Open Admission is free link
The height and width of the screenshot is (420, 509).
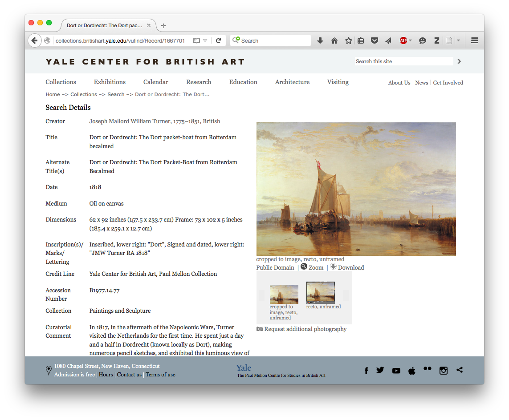pos(74,375)
